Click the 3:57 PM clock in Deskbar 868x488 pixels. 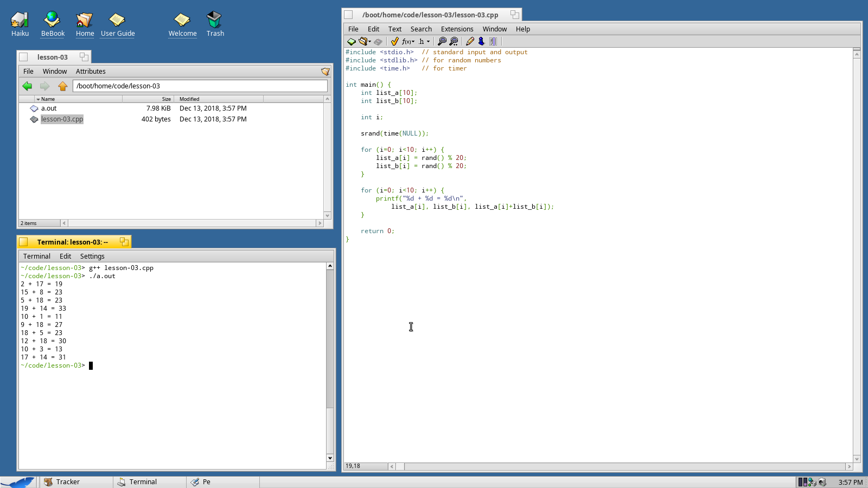pyautogui.click(x=850, y=482)
